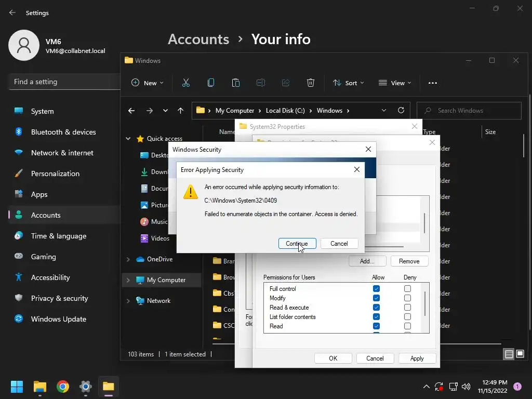
Task: Open the Windows Start button
Action: pos(17,387)
